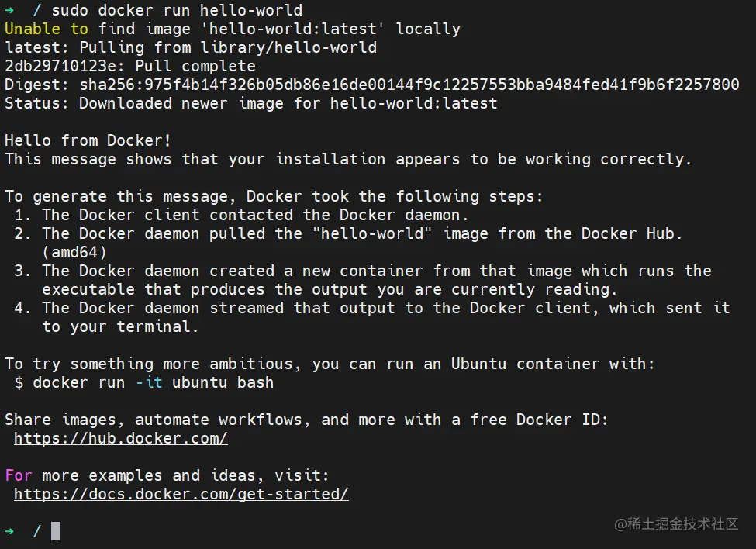Click the '$' sign before docker run
The image size is (756, 549).
point(19,382)
